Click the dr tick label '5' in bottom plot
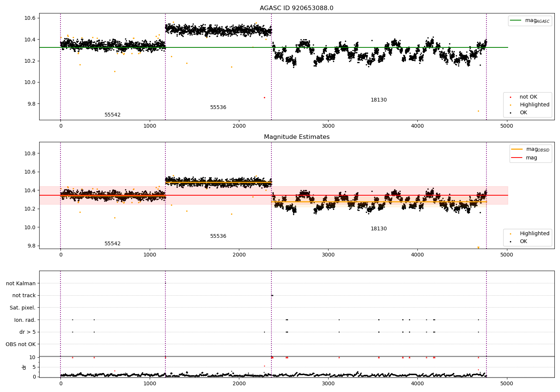 [34, 367]
